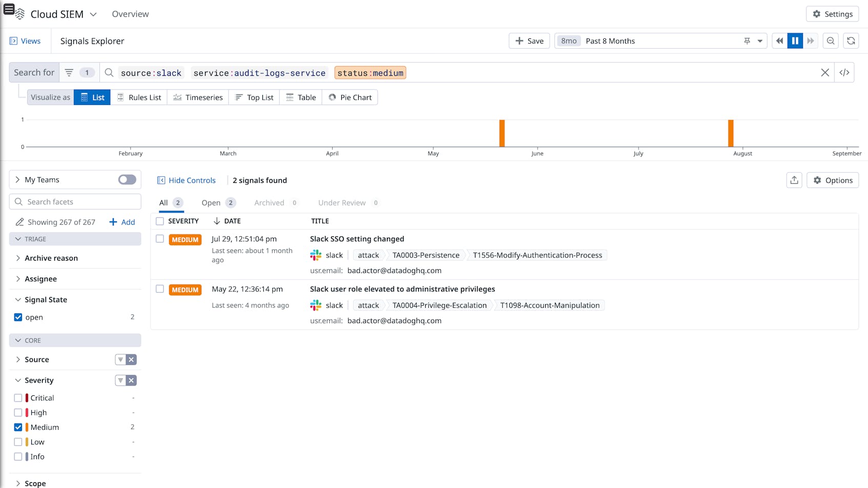Open Settings with the gear icon

point(832,14)
